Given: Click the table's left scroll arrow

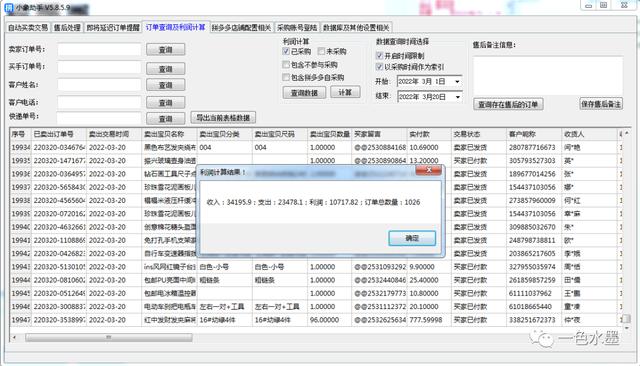Looking at the screenshot, I should coord(14,337).
